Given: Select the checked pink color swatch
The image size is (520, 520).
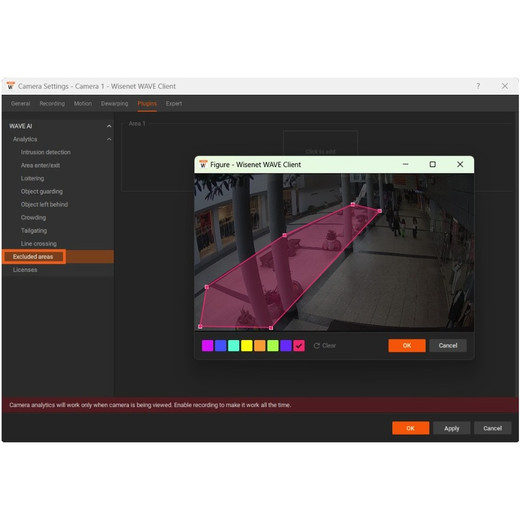Looking at the screenshot, I should click(299, 345).
